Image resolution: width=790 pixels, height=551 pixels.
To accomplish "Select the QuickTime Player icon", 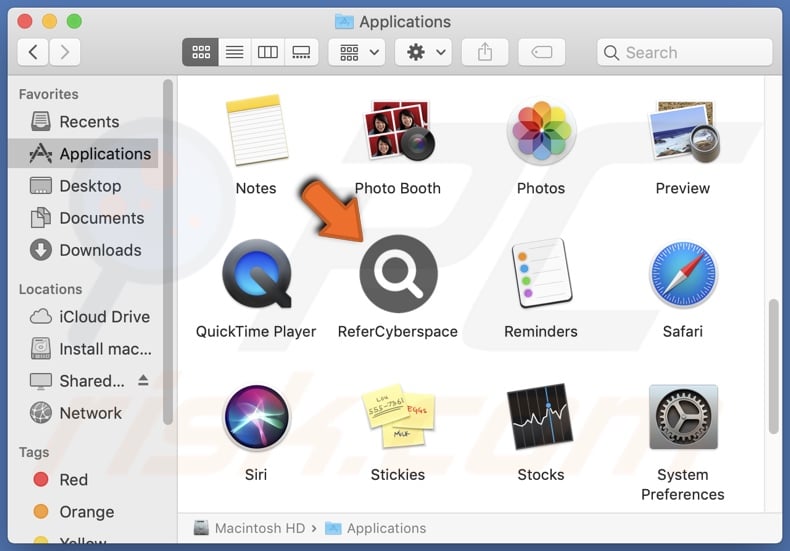I will [x=256, y=275].
